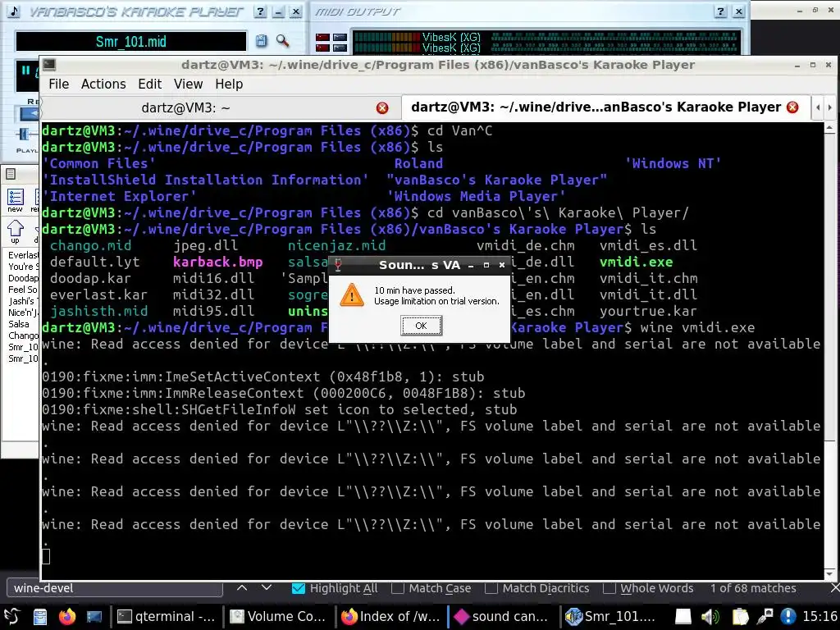Click the music note icon in vanBasco's title bar

point(13,11)
